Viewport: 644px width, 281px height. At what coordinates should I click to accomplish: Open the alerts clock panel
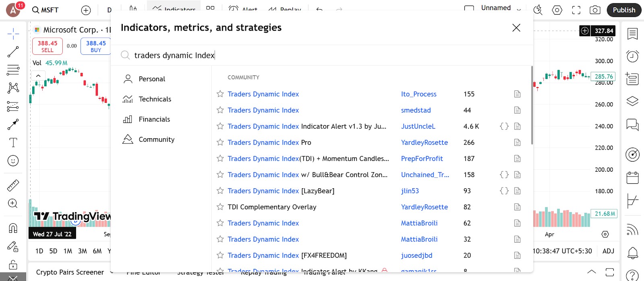[632, 56]
